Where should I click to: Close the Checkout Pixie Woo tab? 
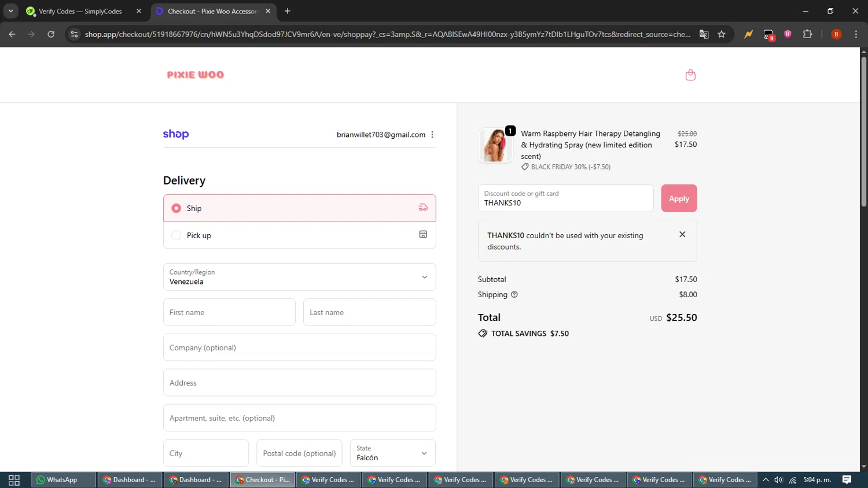pyautogui.click(x=268, y=11)
